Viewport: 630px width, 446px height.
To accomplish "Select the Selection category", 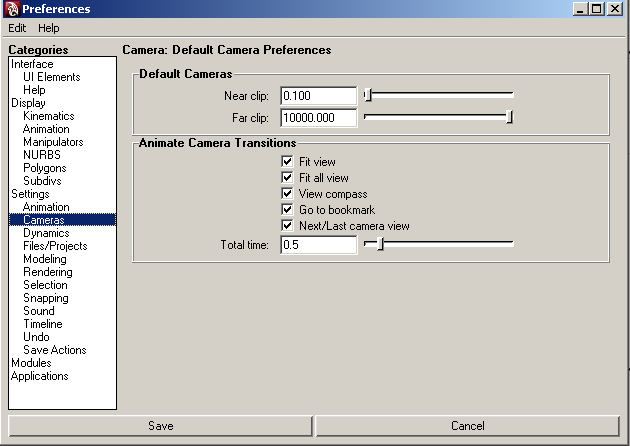I will (x=45, y=285).
